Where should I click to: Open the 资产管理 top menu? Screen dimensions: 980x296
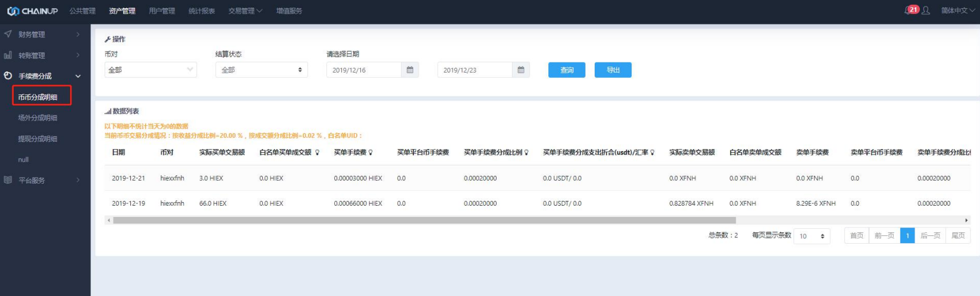(122, 11)
